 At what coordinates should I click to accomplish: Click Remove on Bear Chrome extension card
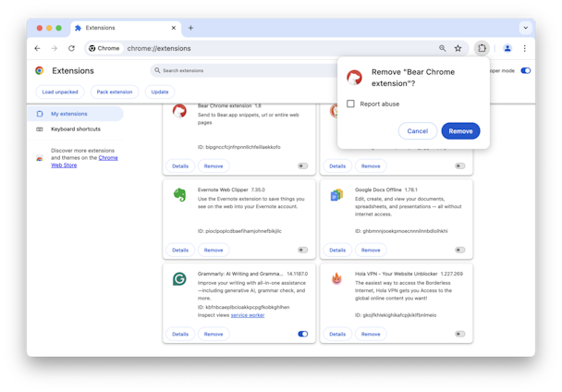tap(214, 166)
